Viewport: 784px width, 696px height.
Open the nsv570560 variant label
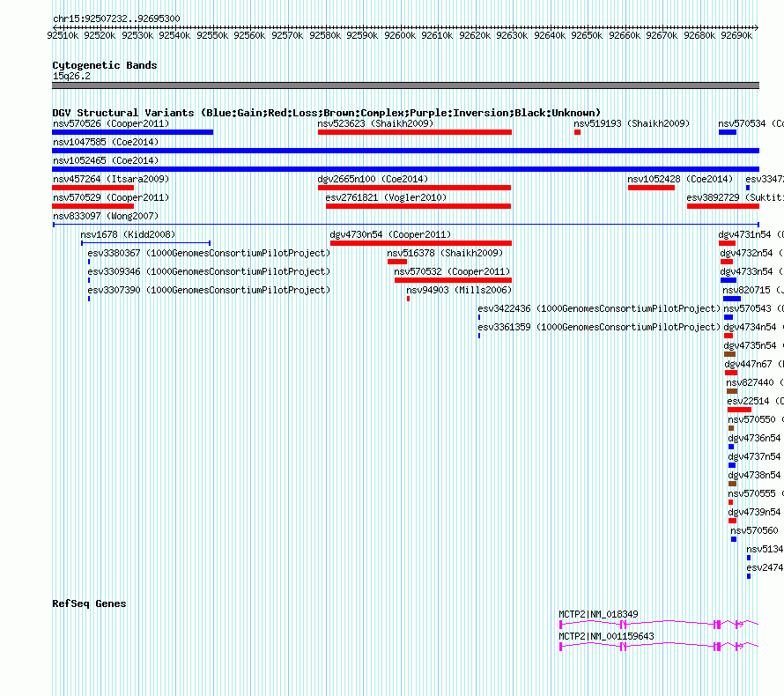[755, 530]
